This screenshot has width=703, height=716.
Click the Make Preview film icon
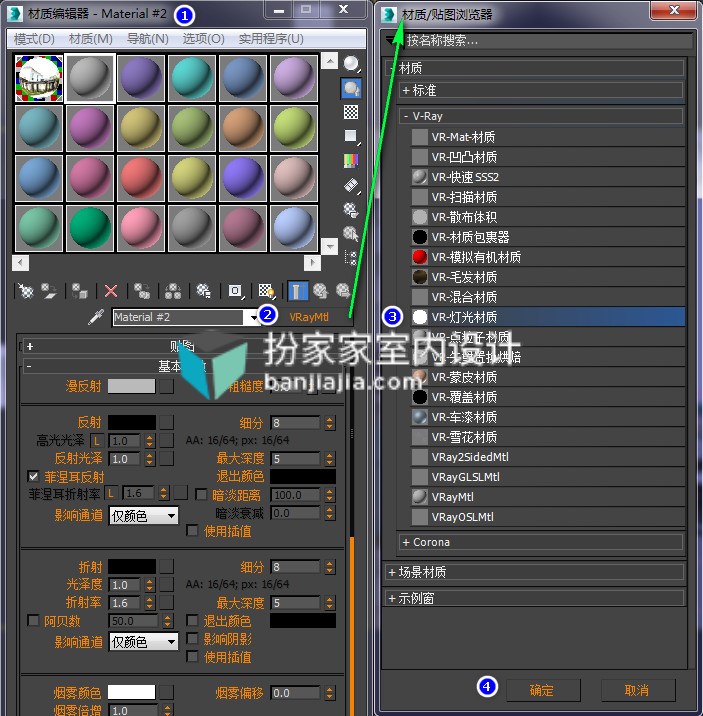[351, 185]
